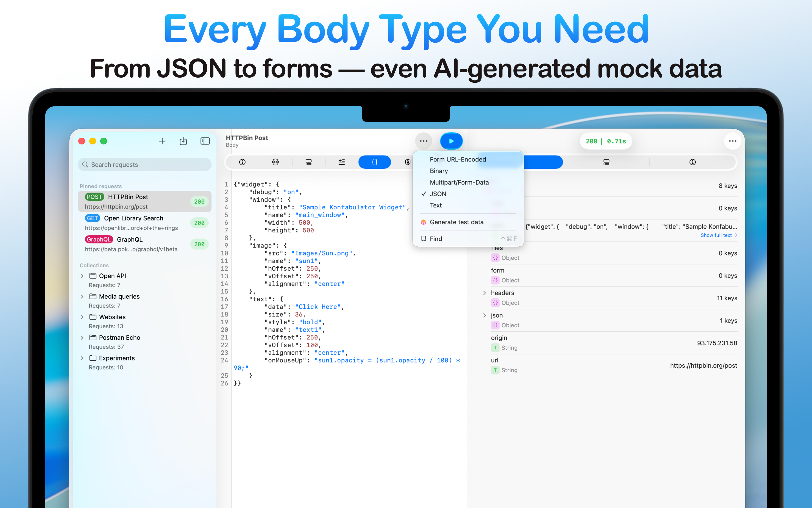Click the String type icon under url
Screen dimensions: 812x508
tap(495, 370)
